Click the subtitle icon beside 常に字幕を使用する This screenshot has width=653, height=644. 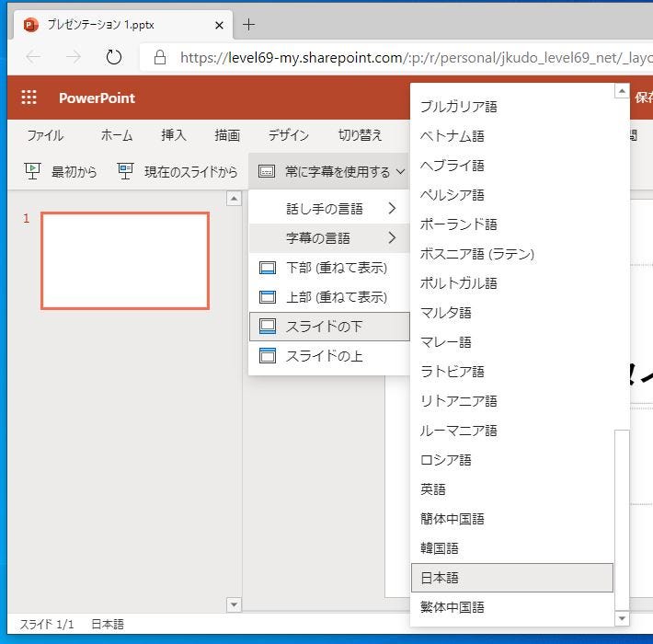pos(267,171)
